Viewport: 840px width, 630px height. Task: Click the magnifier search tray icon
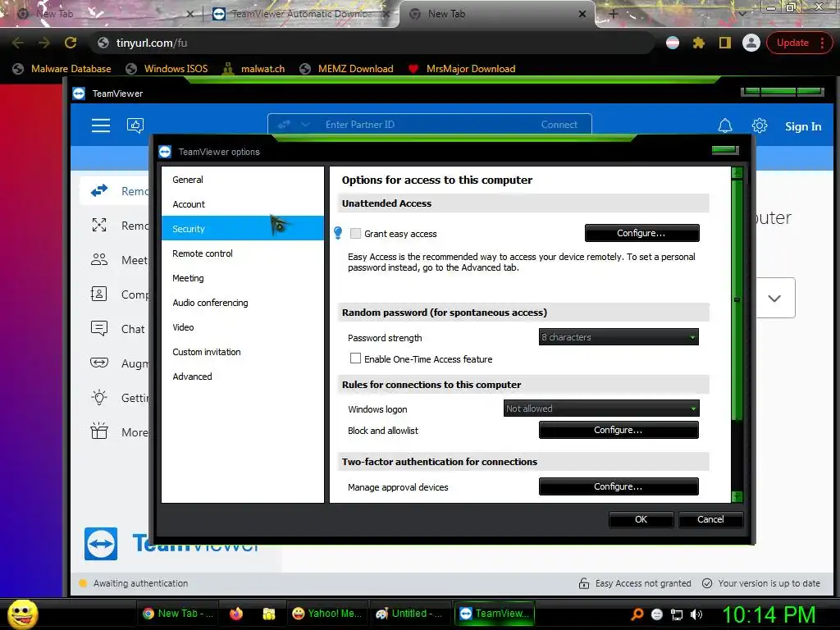[637, 614]
